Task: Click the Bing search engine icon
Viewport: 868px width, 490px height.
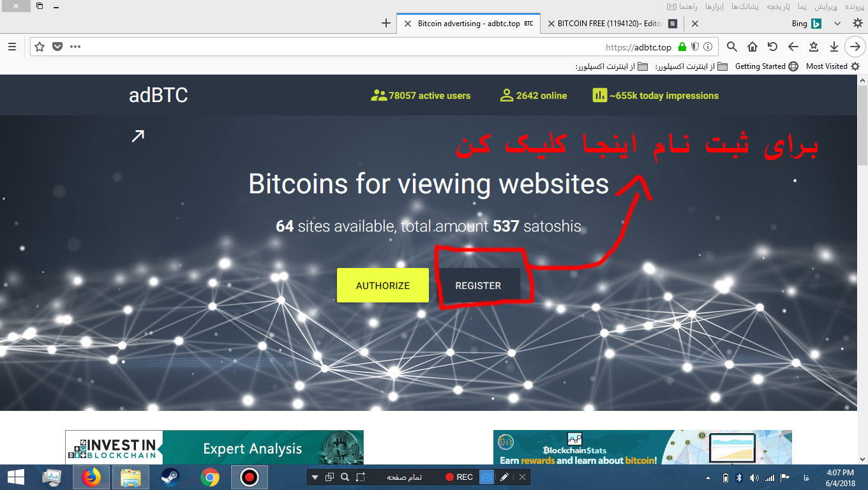Action: click(x=816, y=24)
